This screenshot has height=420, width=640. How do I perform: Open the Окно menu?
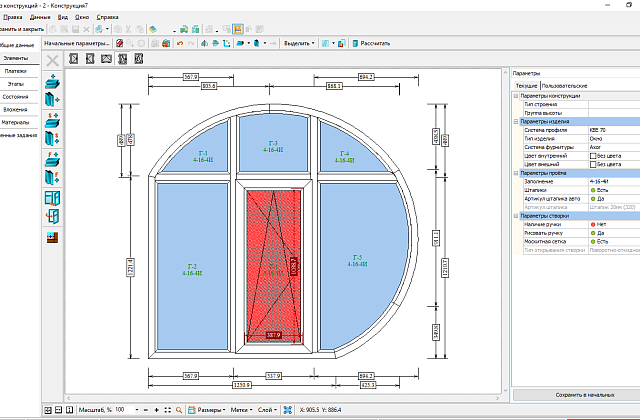point(82,17)
